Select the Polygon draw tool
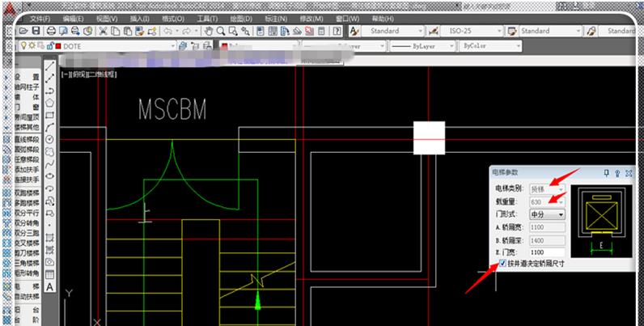Viewport: 644px width, 326px height. (x=49, y=103)
